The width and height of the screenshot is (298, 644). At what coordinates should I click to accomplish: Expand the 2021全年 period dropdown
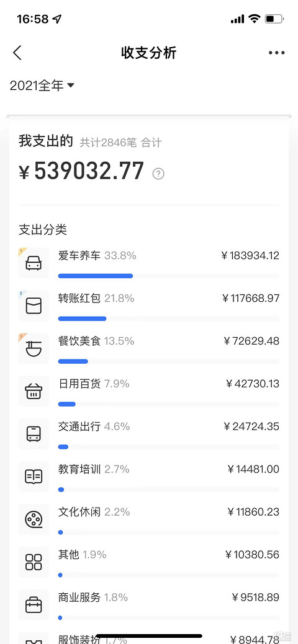coord(42,86)
